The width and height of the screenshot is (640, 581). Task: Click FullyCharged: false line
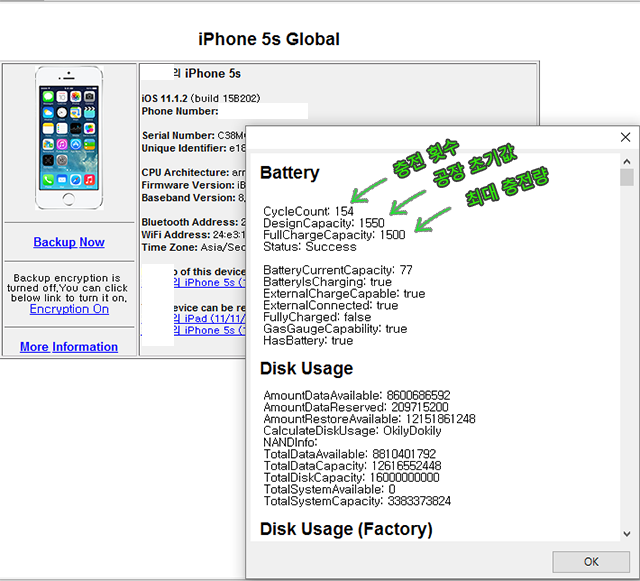click(317, 317)
